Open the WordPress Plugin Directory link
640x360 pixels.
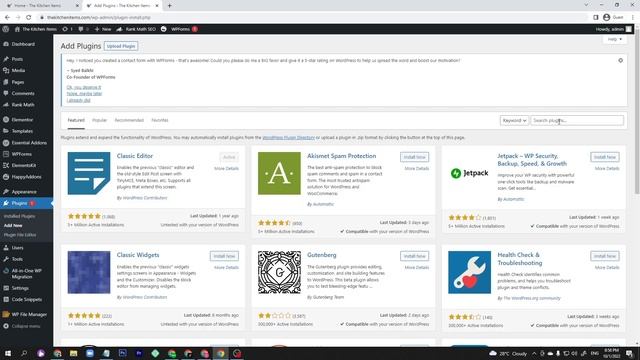pyautogui.click(x=288, y=138)
